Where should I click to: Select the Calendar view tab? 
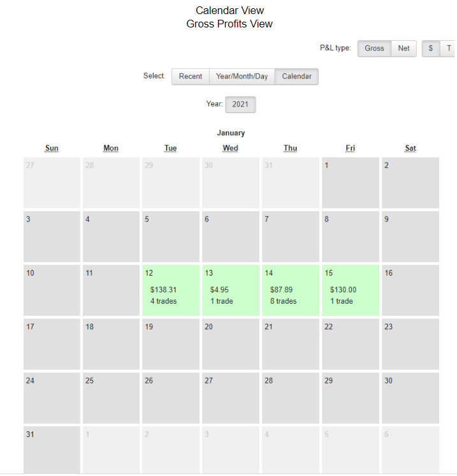[x=297, y=77]
